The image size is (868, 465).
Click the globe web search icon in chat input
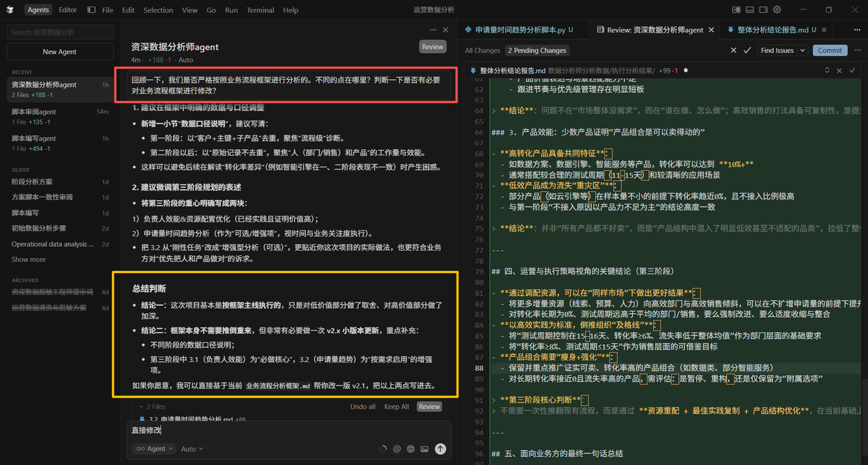point(412,448)
